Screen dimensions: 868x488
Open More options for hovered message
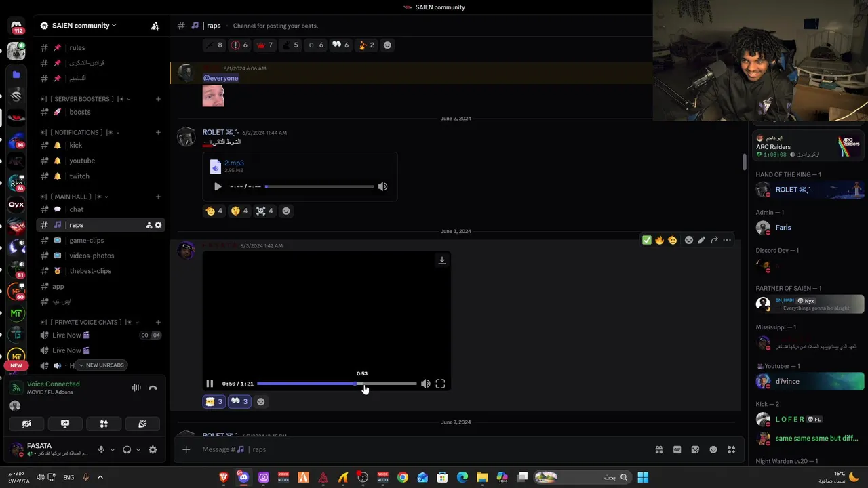pyautogui.click(x=727, y=240)
